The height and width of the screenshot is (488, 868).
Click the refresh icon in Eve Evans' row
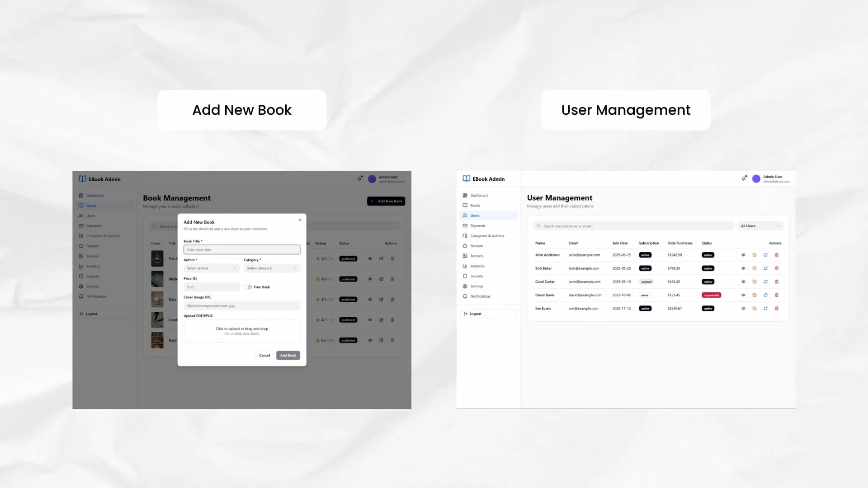coord(765,309)
